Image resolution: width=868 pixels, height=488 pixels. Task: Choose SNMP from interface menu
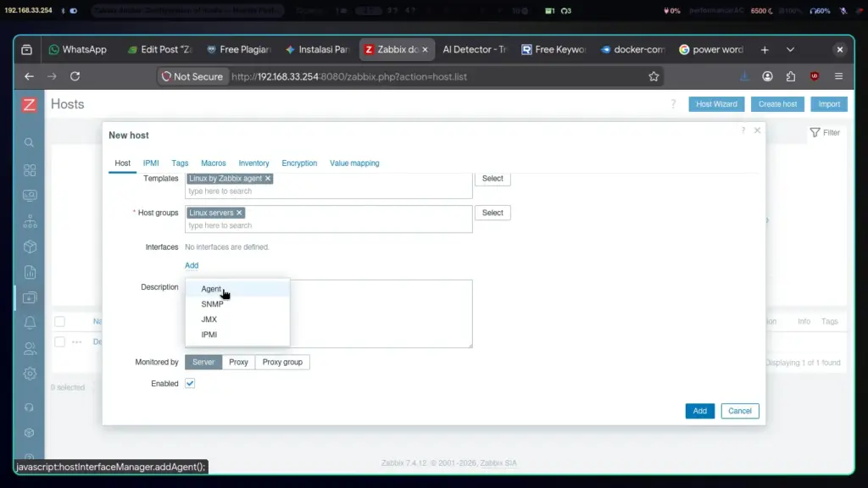point(237,304)
